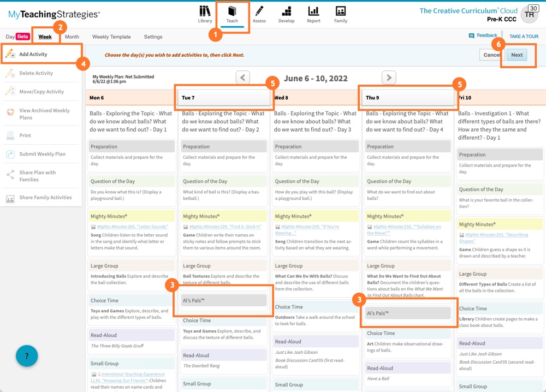Click Submit Weekly Plan in sidebar
The height and width of the screenshot is (392, 546).
tap(42, 154)
